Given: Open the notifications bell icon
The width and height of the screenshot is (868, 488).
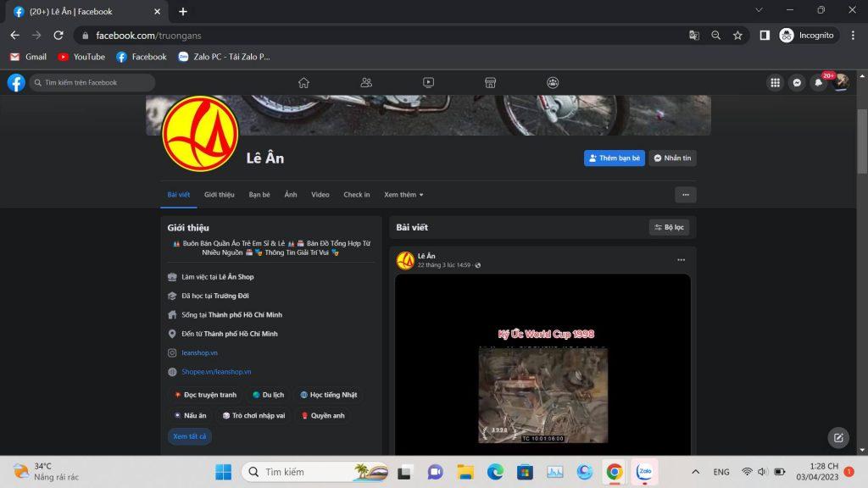Looking at the screenshot, I should pyautogui.click(x=819, y=82).
